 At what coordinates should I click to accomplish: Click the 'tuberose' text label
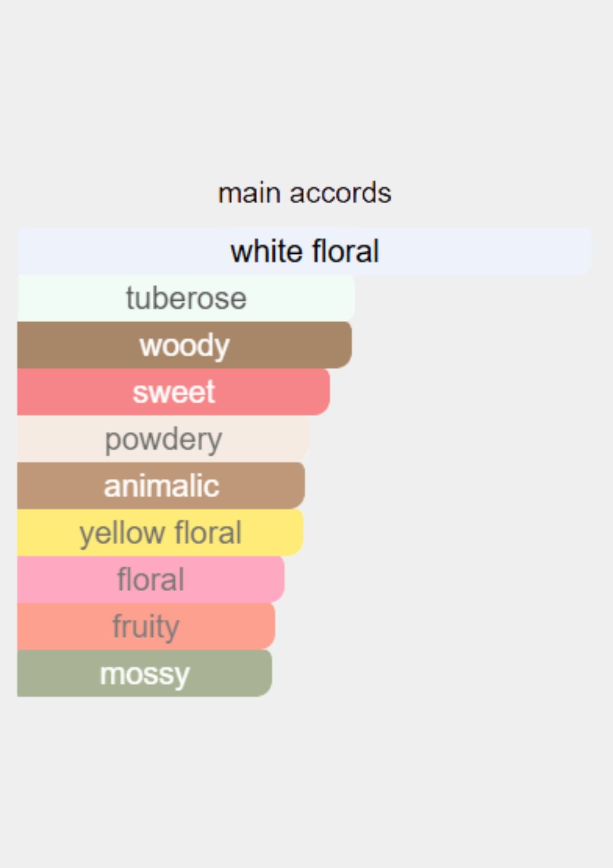(186, 298)
